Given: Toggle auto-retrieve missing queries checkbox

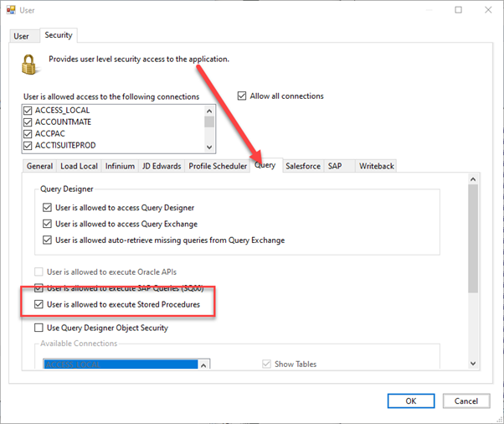Looking at the screenshot, I should click(x=47, y=240).
